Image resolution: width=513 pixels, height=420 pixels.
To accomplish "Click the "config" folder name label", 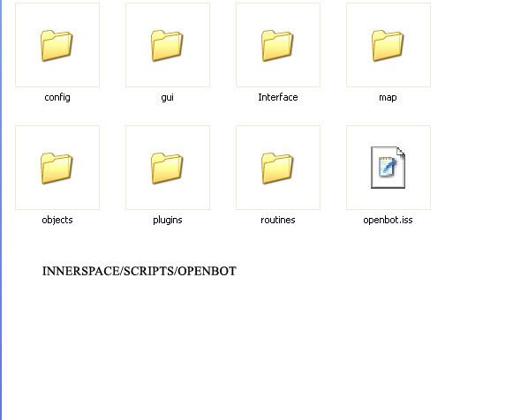I will (57, 97).
